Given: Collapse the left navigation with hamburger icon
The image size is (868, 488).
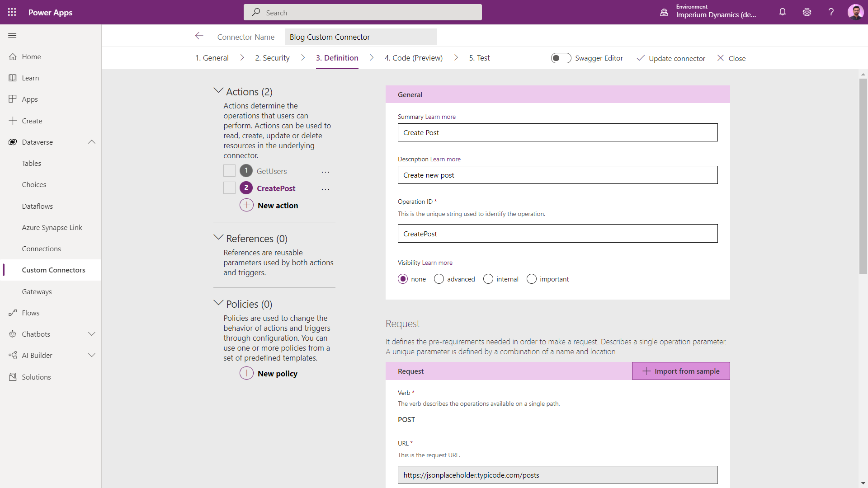Looking at the screenshot, I should point(12,35).
